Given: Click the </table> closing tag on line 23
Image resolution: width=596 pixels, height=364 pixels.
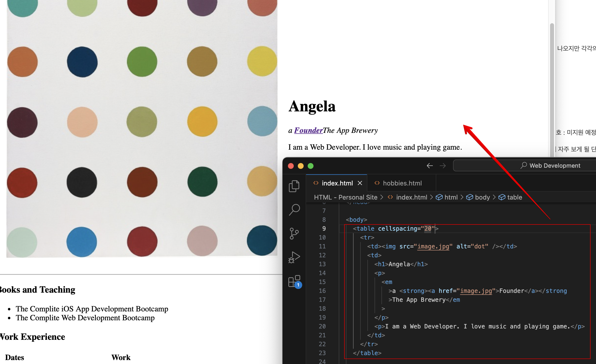Looking at the screenshot, I should click(367, 353).
